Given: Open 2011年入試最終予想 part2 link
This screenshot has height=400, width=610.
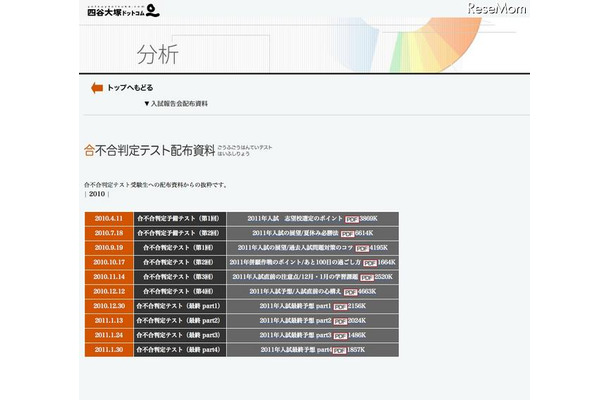Looking at the screenshot, I should (x=295, y=321).
